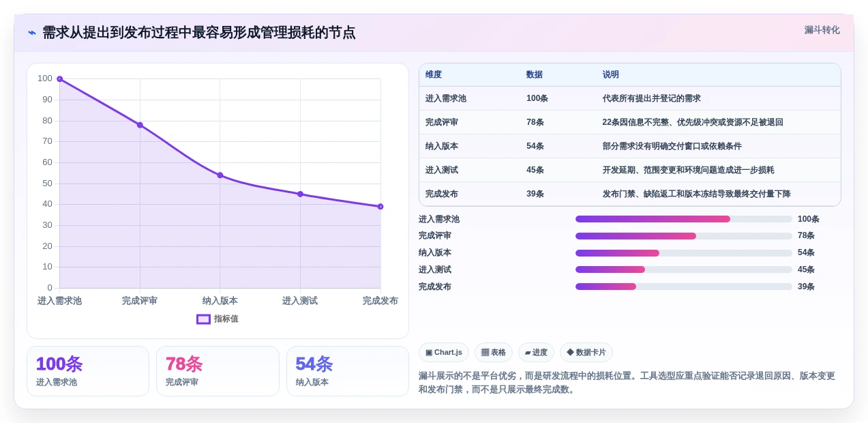This screenshot has width=868, height=423.
Task: Click the description 代表所有提出并登记的需求
Action: tap(652, 98)
